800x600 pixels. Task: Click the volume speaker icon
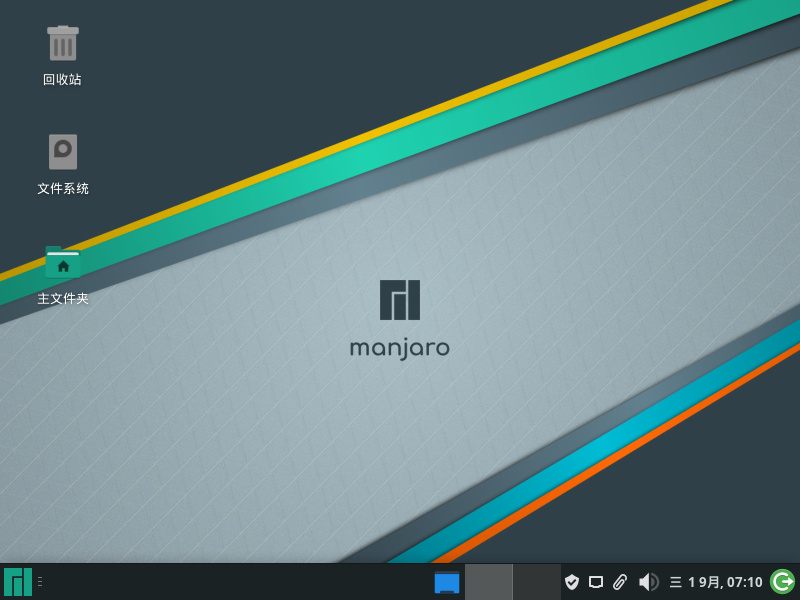coord(648,582)
